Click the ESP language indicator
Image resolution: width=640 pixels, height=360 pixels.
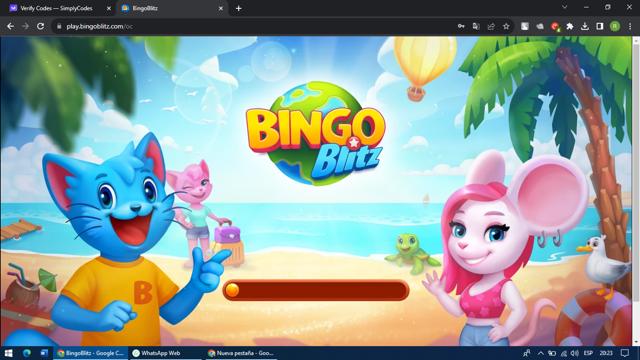pyautogui.click(x=588, y=353)
